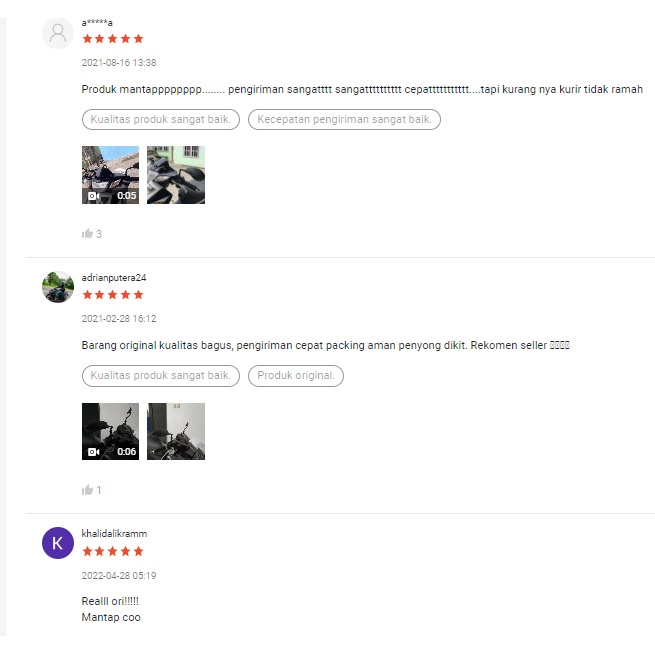Click adrianputera24's five-star rating
This screenshot has width=655, height=655.
(113, 295)
